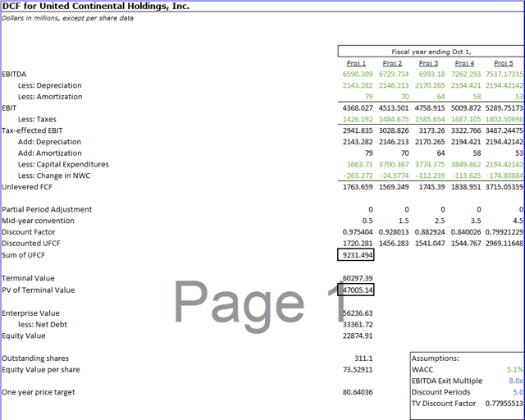Viewport: 525px width, 420px height.
Task: Click the 'Less: Taxes' label
Action: tap(37, 119)
